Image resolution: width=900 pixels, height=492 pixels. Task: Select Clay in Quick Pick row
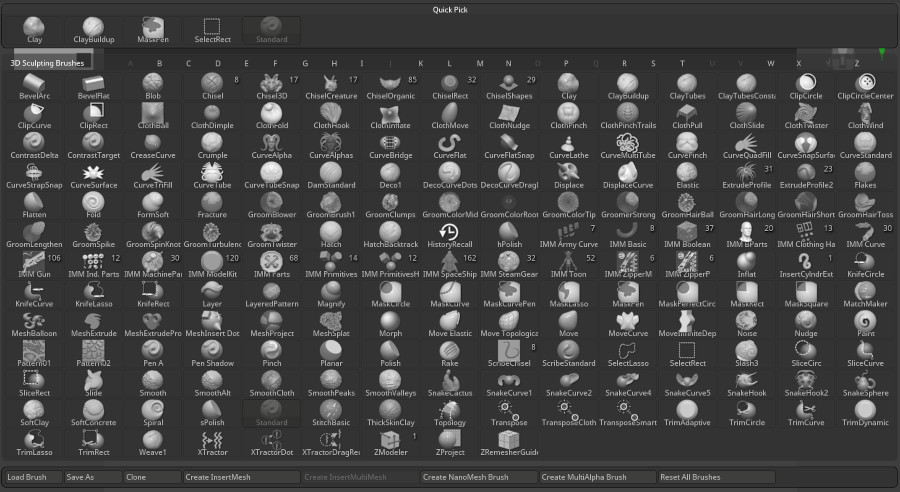click(x=34, y=30)
